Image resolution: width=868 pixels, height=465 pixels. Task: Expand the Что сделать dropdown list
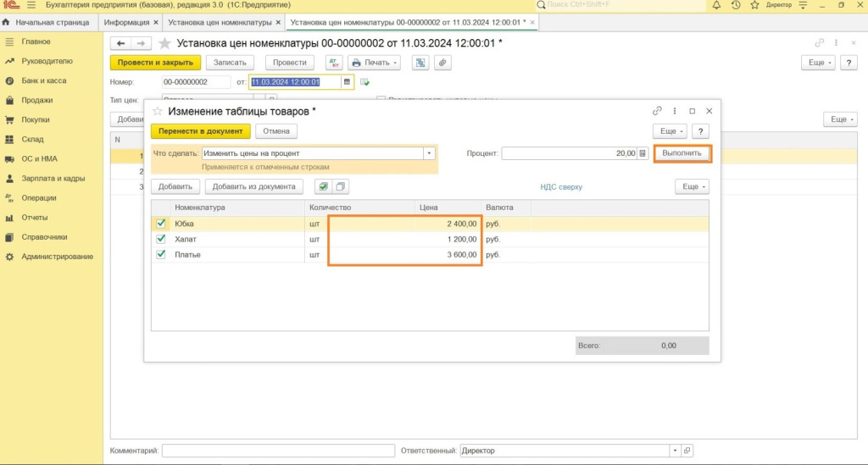tap(429, 153)
